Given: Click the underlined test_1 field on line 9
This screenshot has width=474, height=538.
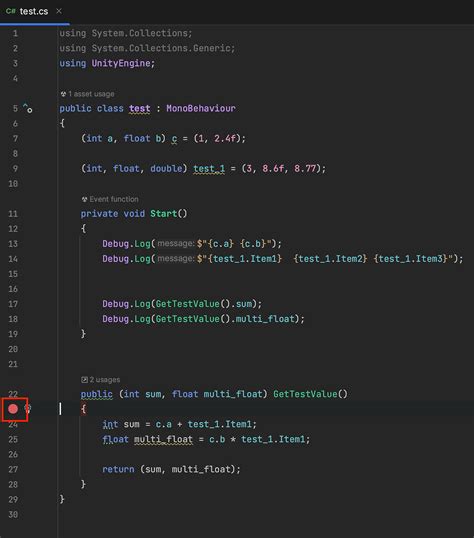Looking at the screenshot, I should (x=209, y=169).
